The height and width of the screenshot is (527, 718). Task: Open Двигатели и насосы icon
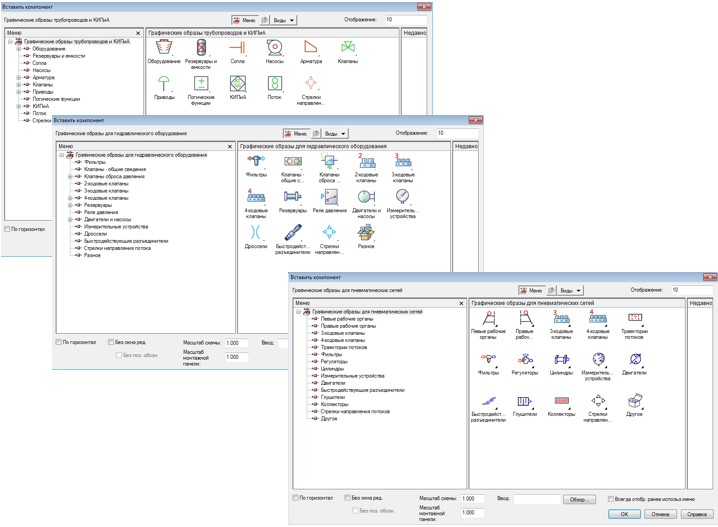click(x=366, y=197)
